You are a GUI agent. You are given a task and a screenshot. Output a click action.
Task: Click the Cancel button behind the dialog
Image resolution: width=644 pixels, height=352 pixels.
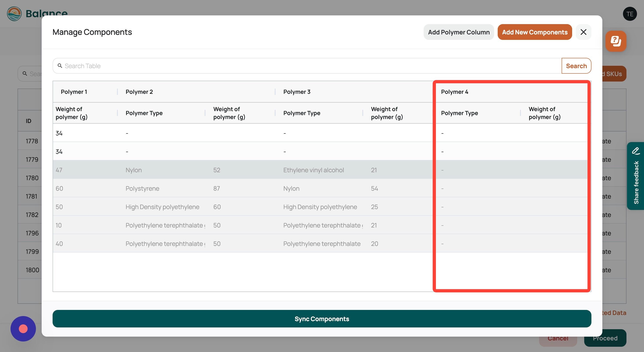(x=558, y=338)
